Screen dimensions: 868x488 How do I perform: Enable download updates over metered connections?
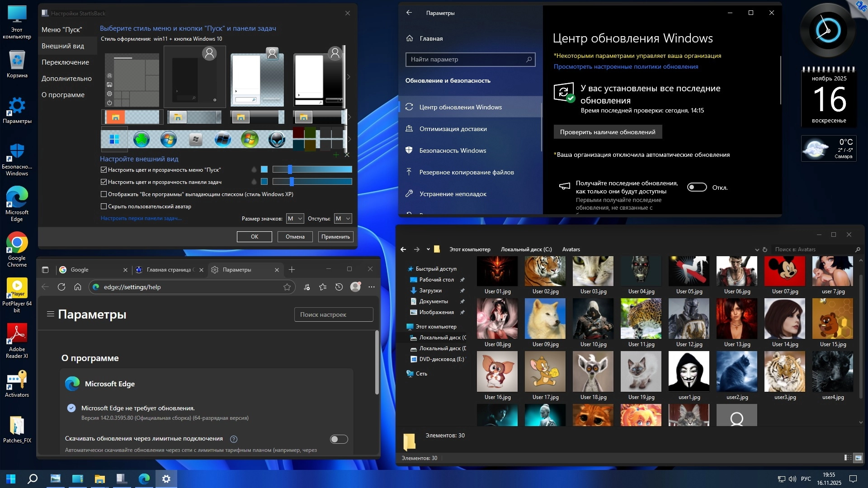coord(339,439)
